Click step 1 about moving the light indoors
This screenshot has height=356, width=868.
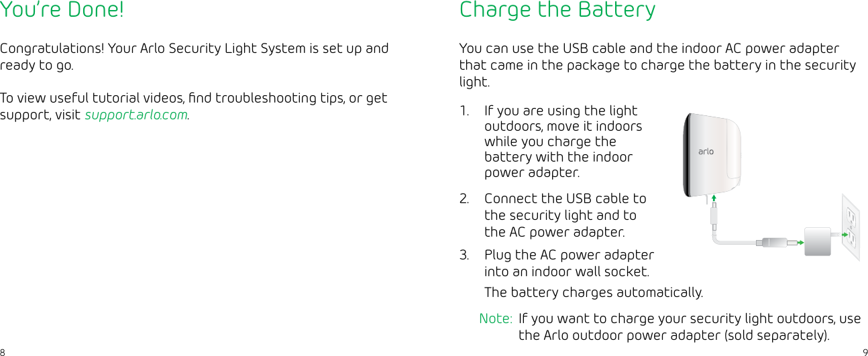tap(562, 141)
